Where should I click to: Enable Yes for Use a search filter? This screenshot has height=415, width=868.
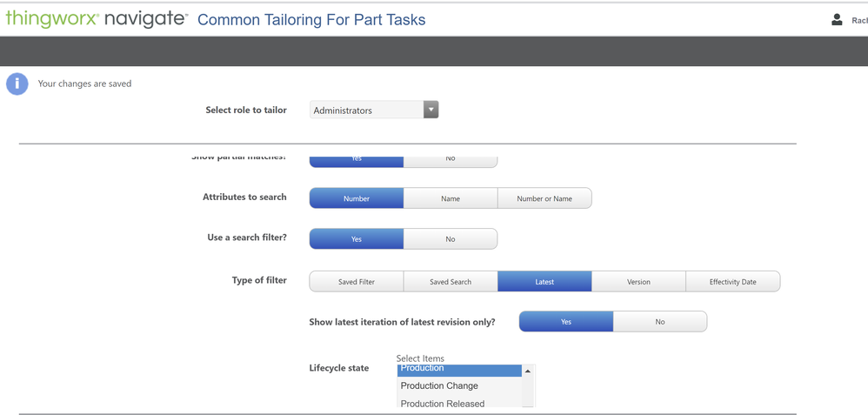(x=357, y=239)
